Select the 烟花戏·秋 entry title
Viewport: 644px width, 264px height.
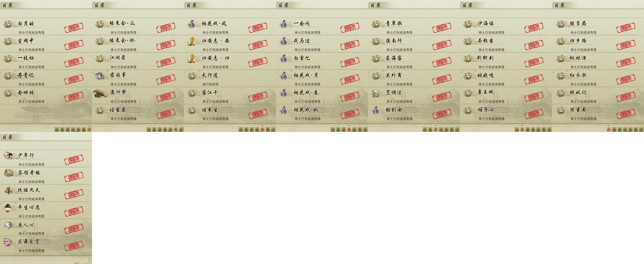tap(306, 110)
